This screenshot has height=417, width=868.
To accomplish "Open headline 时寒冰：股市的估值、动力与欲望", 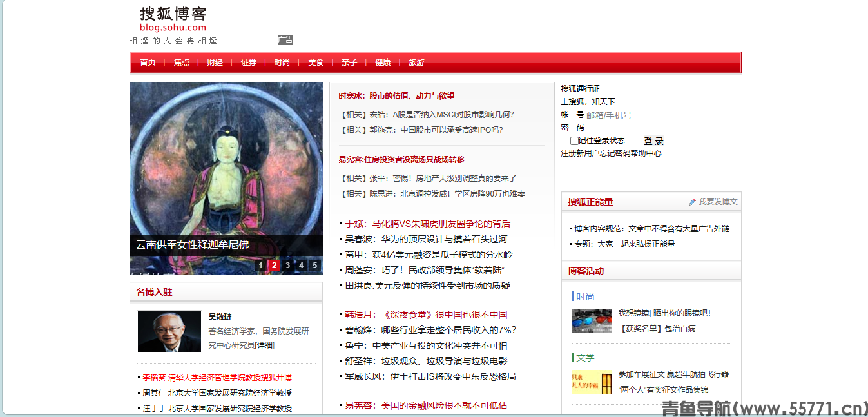I will tap(396, 96).
